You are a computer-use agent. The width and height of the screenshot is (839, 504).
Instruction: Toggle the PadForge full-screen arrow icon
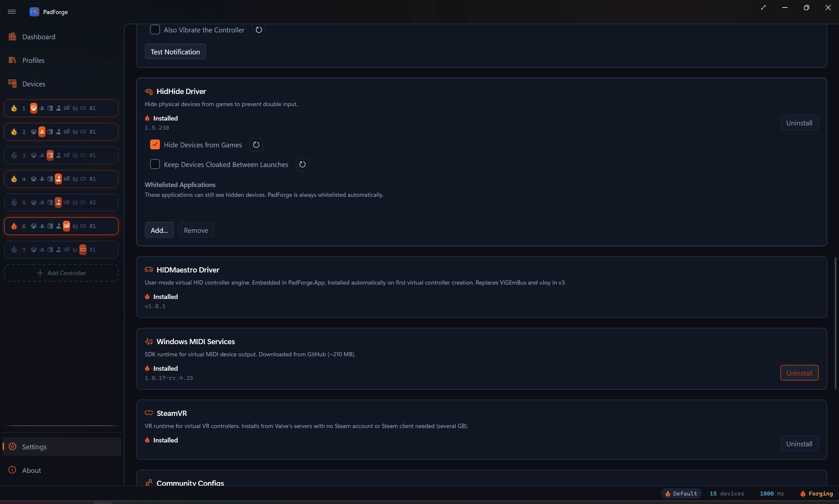(x=763, y=8)
